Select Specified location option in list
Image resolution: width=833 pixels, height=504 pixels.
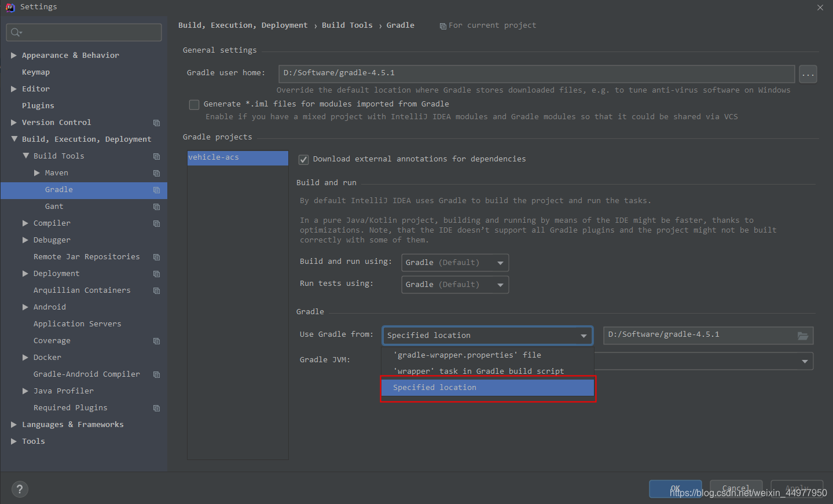point(487,388)
